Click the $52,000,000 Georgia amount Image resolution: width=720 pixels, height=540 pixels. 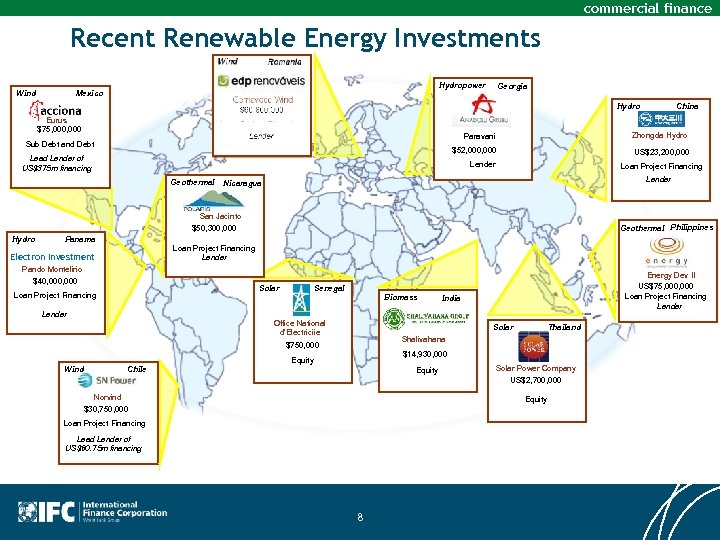tap(474, 150)
